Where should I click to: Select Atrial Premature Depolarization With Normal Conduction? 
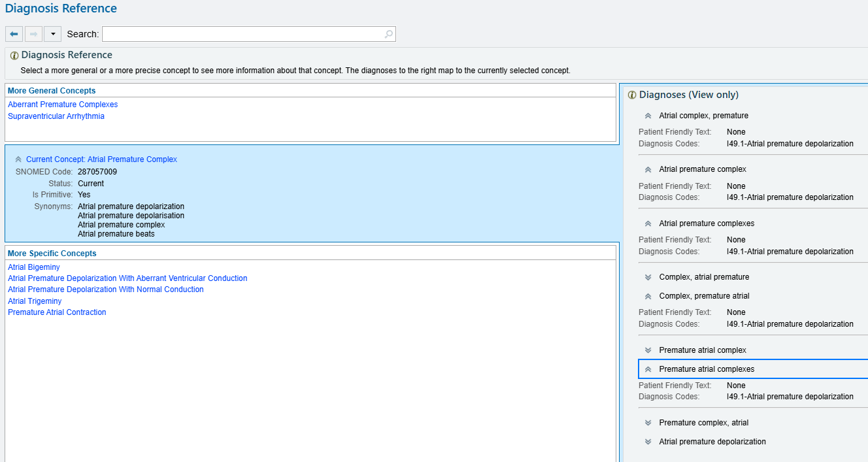[x=106, y=289]
